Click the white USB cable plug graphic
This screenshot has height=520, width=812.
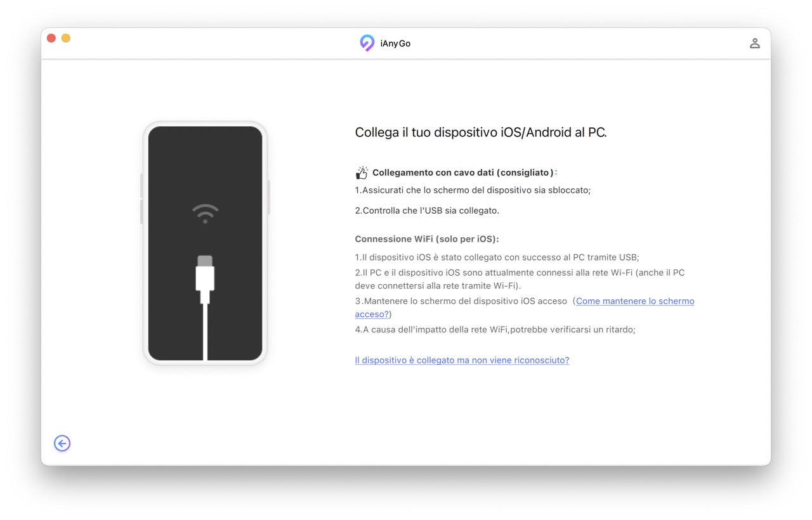[x=205, y=279]
